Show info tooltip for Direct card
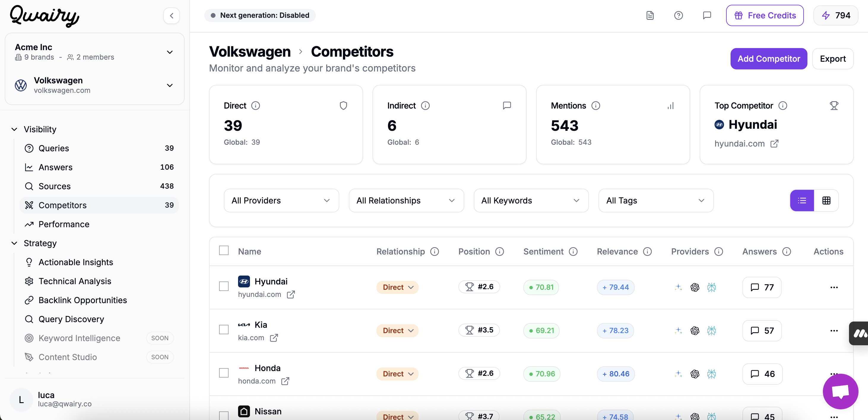The width and height of the screenshot is (868, 420). coord(256,106)
